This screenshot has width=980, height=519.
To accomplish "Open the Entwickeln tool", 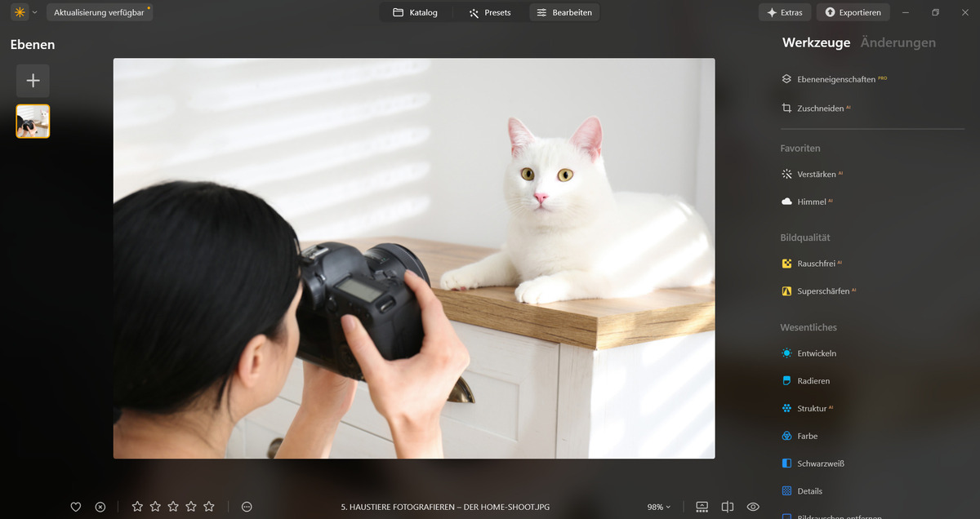I will (x=817, y=353).
